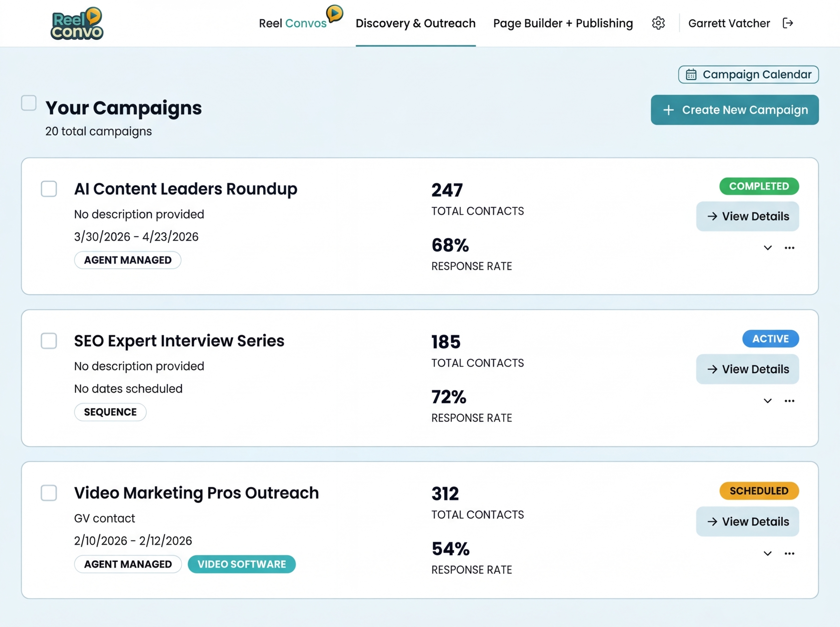This screenshot has width=840, height=627.
Task: Expand the SEO Expert Interview Series chevron
Action: coord(768,401)
